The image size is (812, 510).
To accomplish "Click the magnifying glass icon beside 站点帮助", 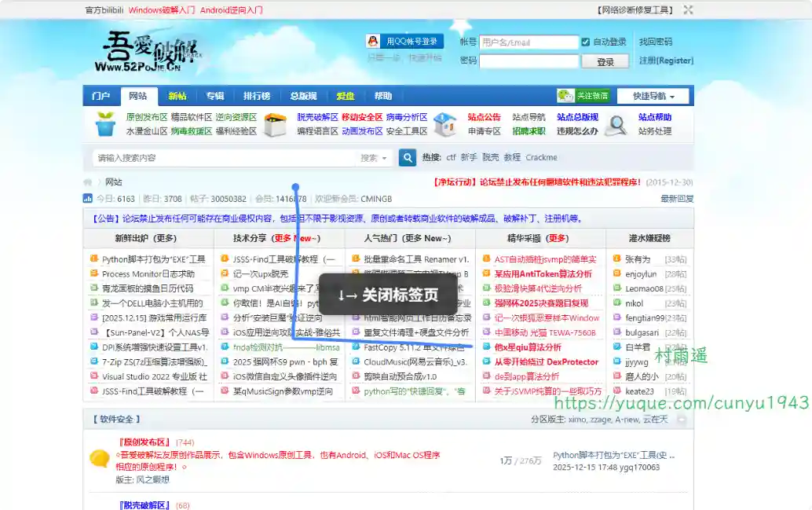I will click(616, 124).
